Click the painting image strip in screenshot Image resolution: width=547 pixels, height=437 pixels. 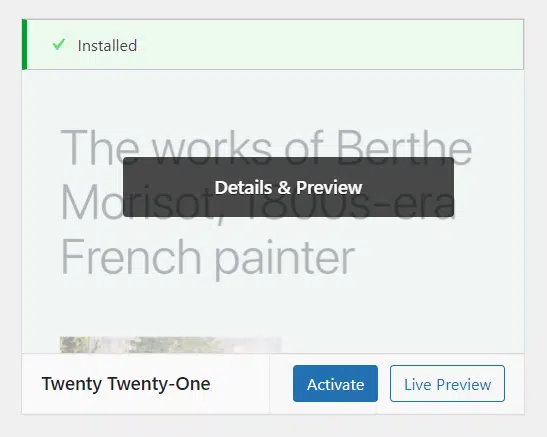[170, 345]
